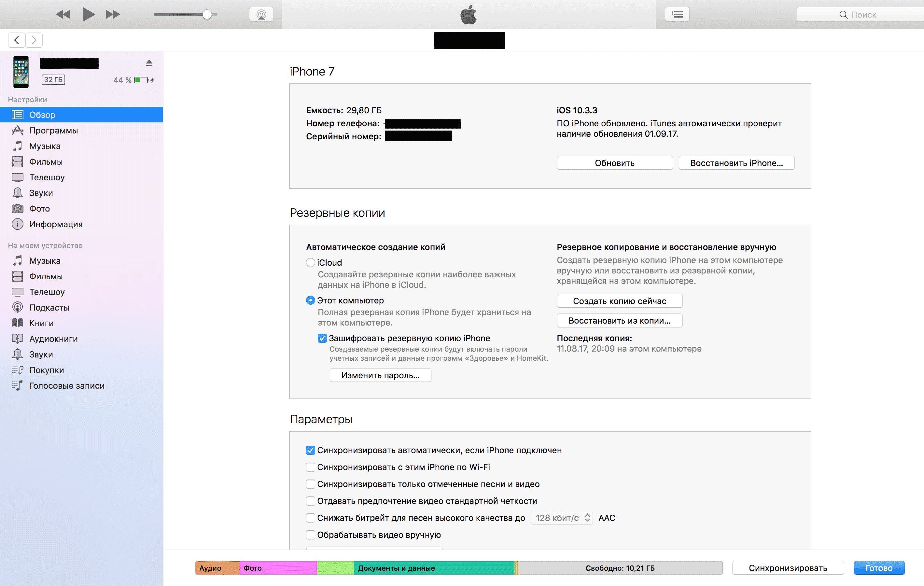Enable only checked songs and videos sync
Image resolution: width=924 pixels, height=586 pixels.
coord(310,484)
